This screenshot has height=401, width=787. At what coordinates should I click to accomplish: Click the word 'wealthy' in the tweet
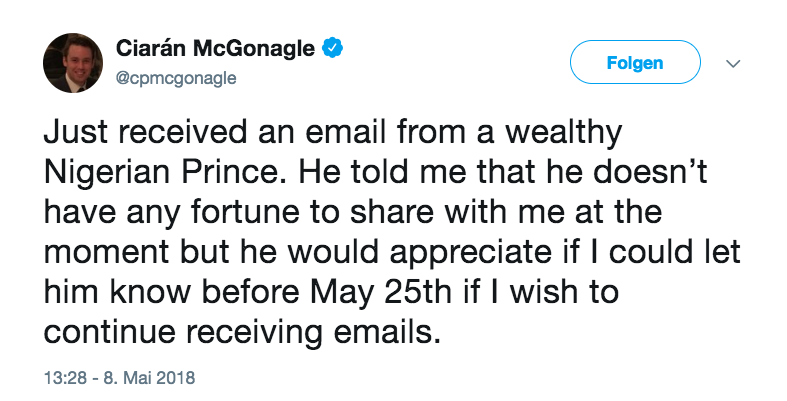tap(563, 133)
